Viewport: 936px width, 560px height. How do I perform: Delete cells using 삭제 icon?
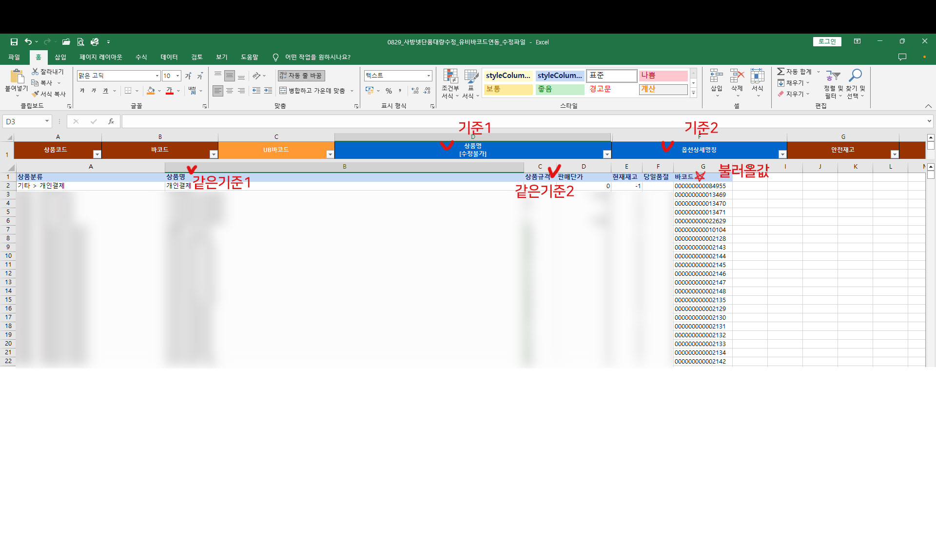[737, 83]
